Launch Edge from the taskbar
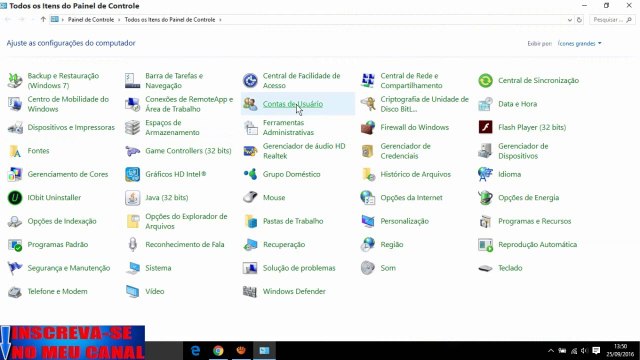This screenshot has width=640, height=360. click(x=196, y=351)
